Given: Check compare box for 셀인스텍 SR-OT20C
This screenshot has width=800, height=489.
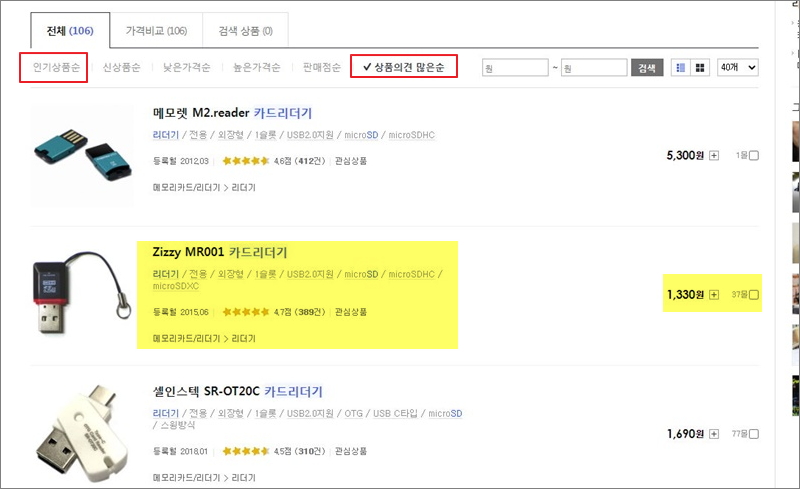Looking at the screenshot, I should click(x=754, y=434).
